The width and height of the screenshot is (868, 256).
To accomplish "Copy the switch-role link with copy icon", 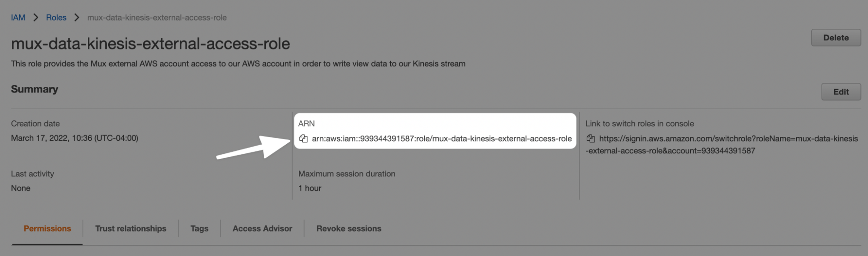I will coord(590,139).
